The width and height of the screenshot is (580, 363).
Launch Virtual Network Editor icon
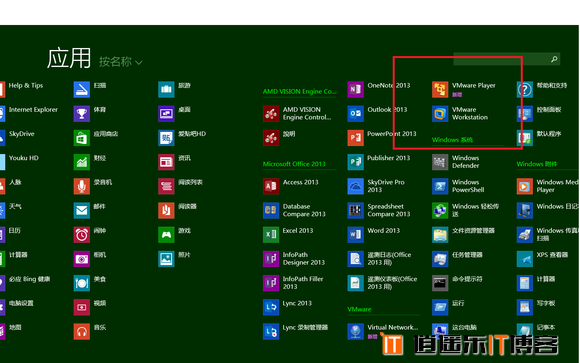355,331
